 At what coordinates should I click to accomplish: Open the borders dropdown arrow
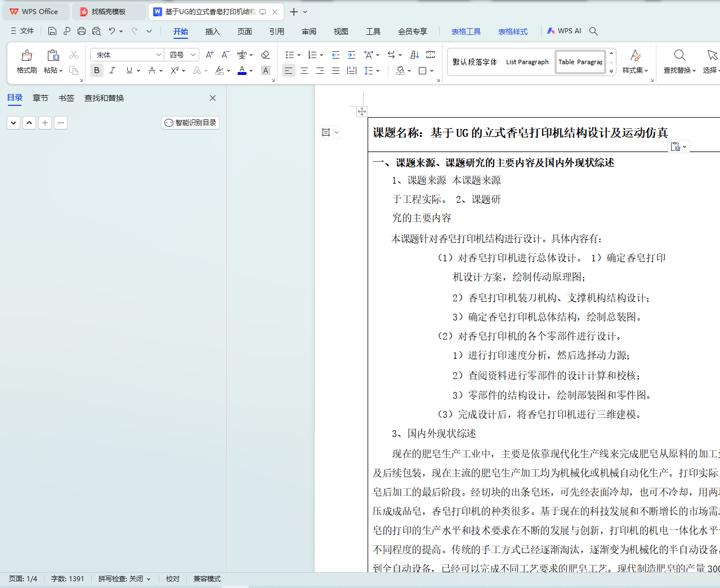(432, 71)
